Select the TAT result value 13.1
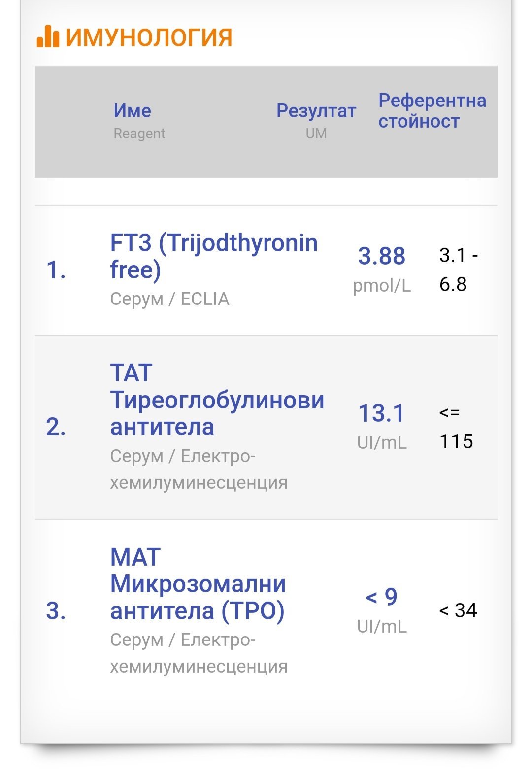The width and height of the screenshot is (532, 774). click(x=381, y=413)
